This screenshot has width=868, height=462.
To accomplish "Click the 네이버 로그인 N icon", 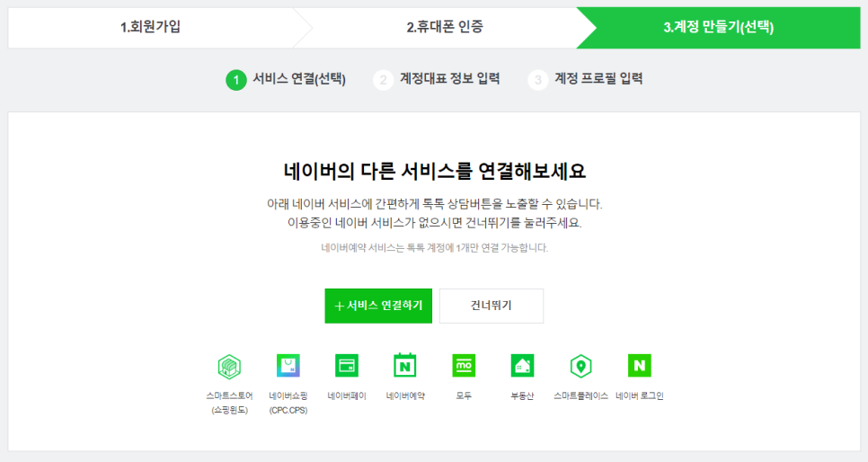I will pos(640,366).
